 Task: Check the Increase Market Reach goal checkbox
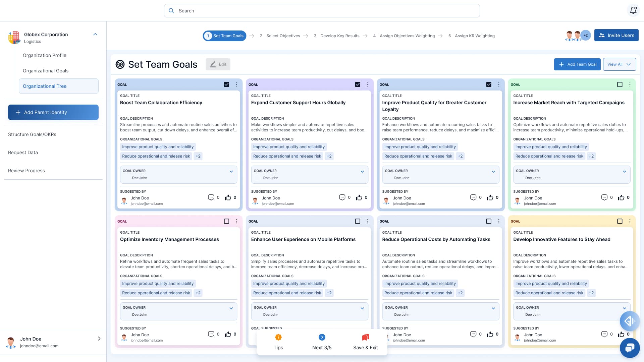pos(620,84)
